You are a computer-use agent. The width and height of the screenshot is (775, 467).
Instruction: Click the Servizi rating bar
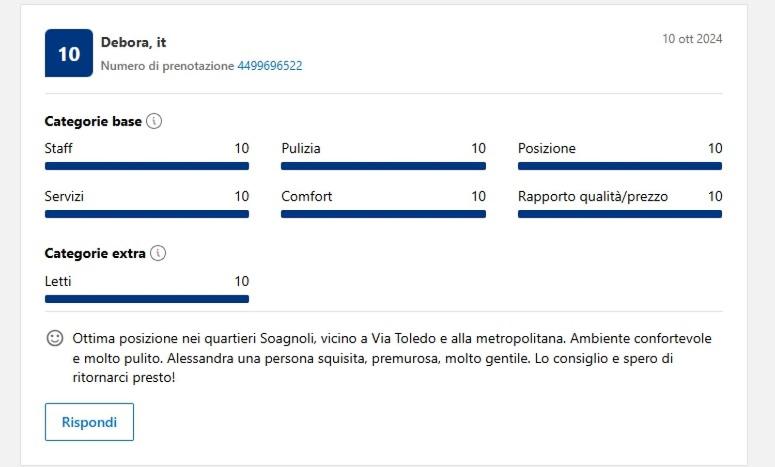pyautogui.click(x=147, y=214)
